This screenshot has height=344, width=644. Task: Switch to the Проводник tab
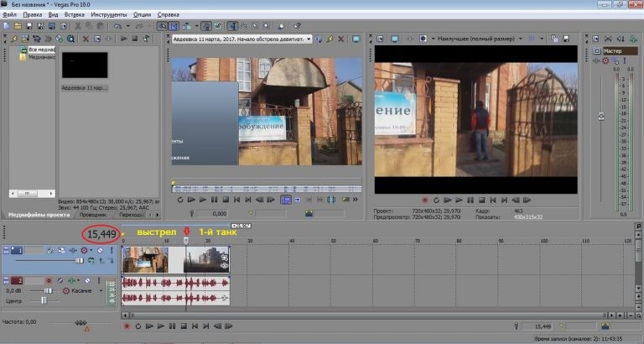tap(93, 215)
